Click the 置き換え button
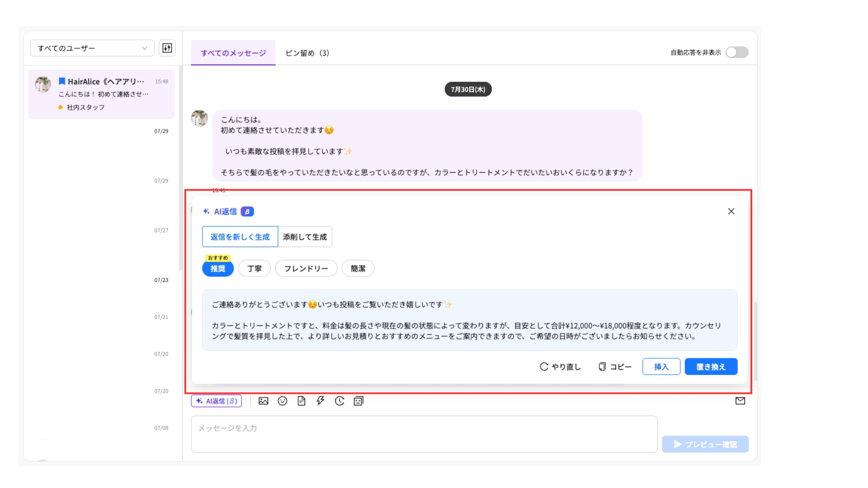This screenshot has width=868, height=488. 711,366
